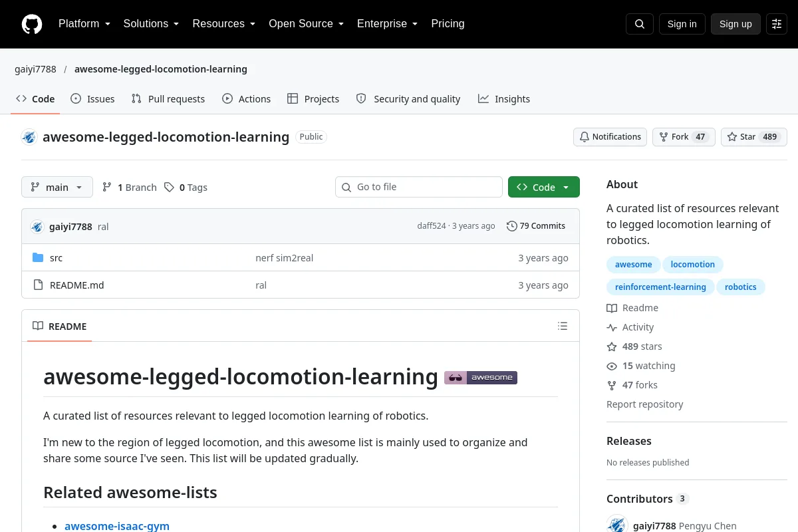Click the Sign in button
This screenshot has height=532, width=798.
click(x=682, y=24)
